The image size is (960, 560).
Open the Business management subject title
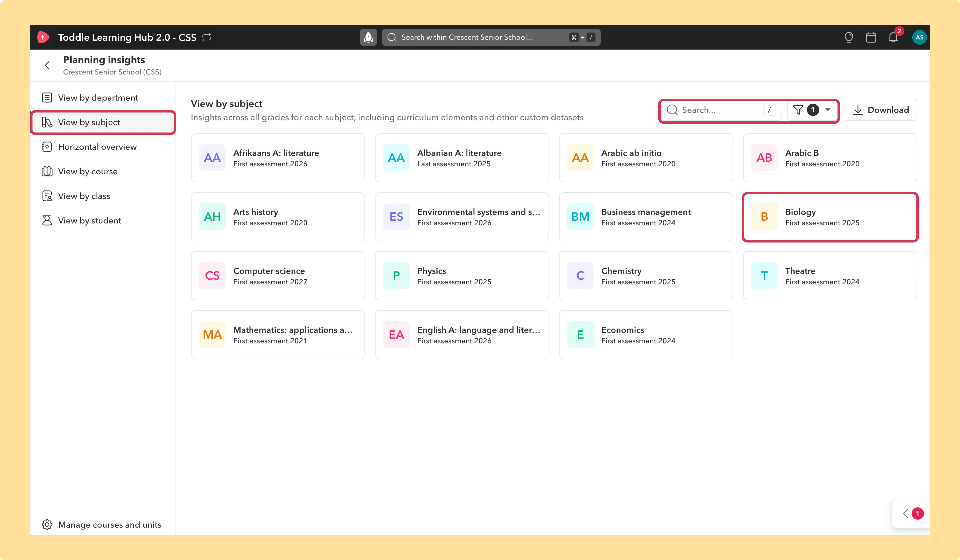(646, 212)
